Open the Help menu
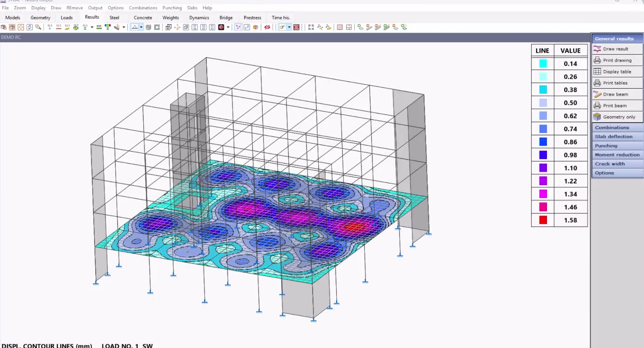644x348 pixels. [207, 8]
